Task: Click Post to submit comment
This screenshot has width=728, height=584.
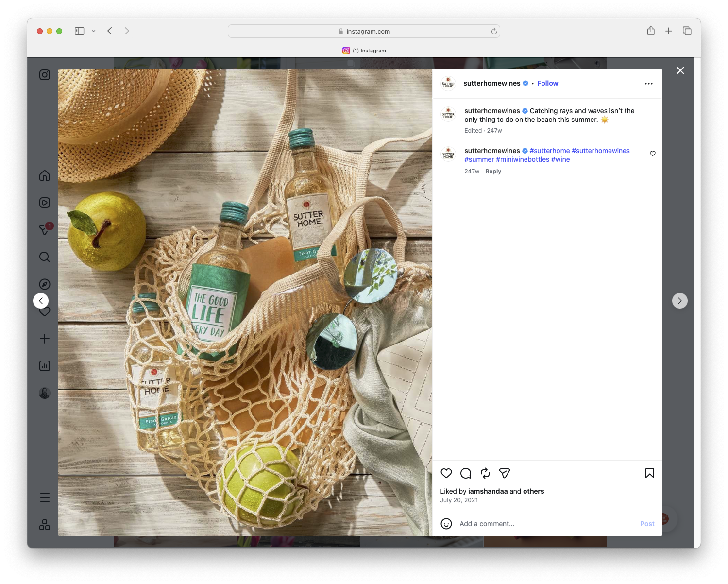Action: tap(647, 524)
